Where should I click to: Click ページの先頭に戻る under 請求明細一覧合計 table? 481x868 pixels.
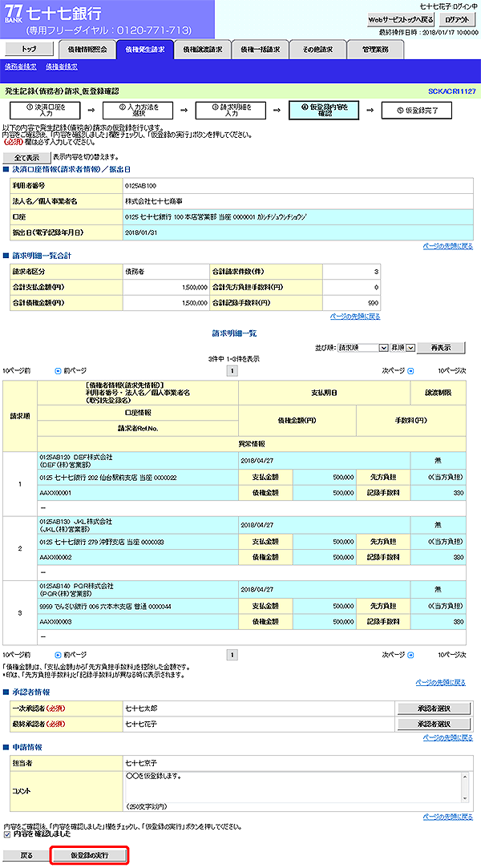click(355, 317)
